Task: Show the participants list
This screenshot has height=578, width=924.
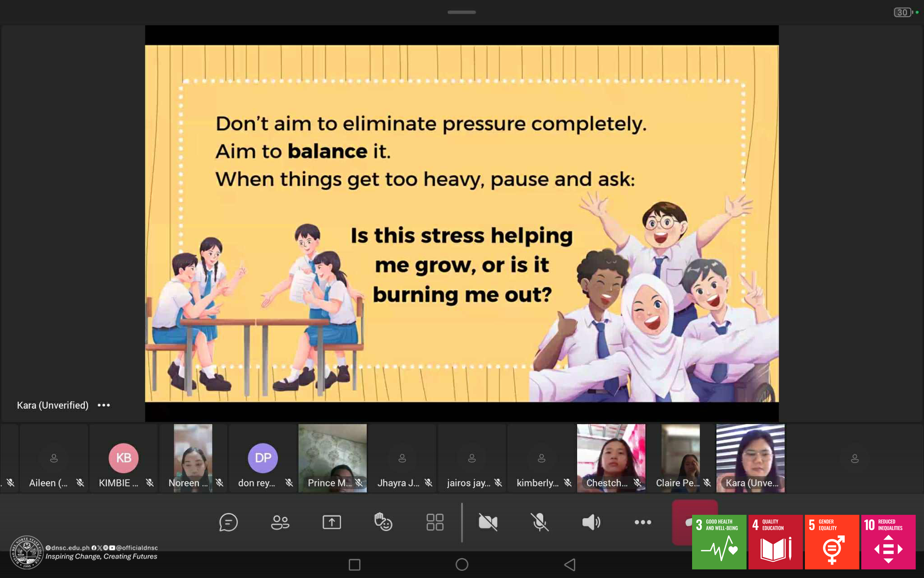Action: click(280, 522)
